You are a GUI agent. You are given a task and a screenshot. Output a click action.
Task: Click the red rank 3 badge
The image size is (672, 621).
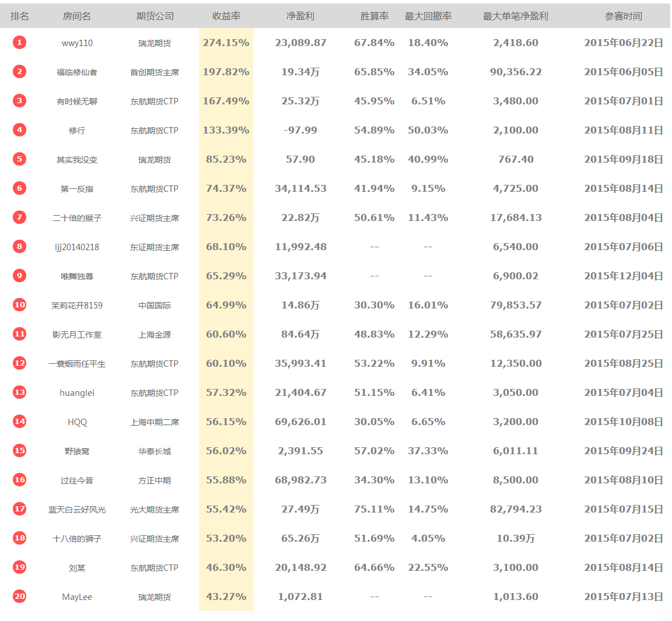(19, 101)
